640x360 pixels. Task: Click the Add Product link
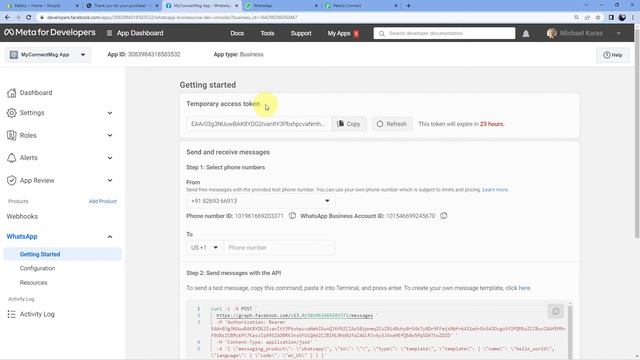(x=103, y=201)
